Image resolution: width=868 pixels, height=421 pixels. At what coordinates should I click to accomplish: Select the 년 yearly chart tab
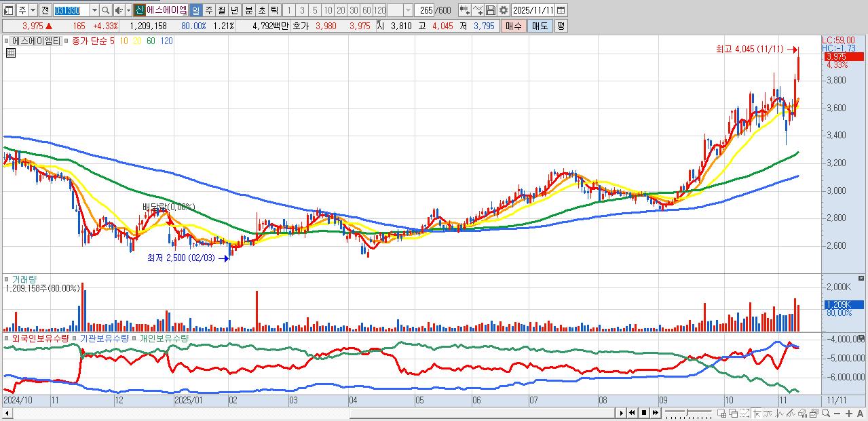(234, 11)
